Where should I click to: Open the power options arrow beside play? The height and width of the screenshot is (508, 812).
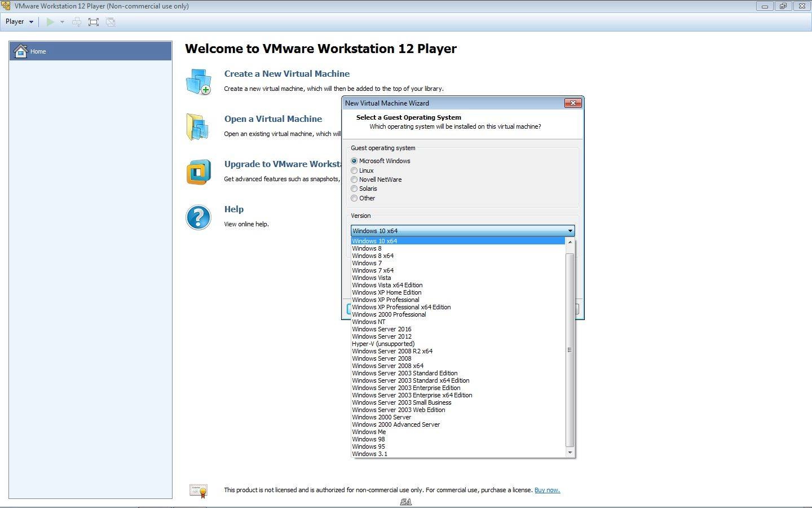(x=62, y=22)
